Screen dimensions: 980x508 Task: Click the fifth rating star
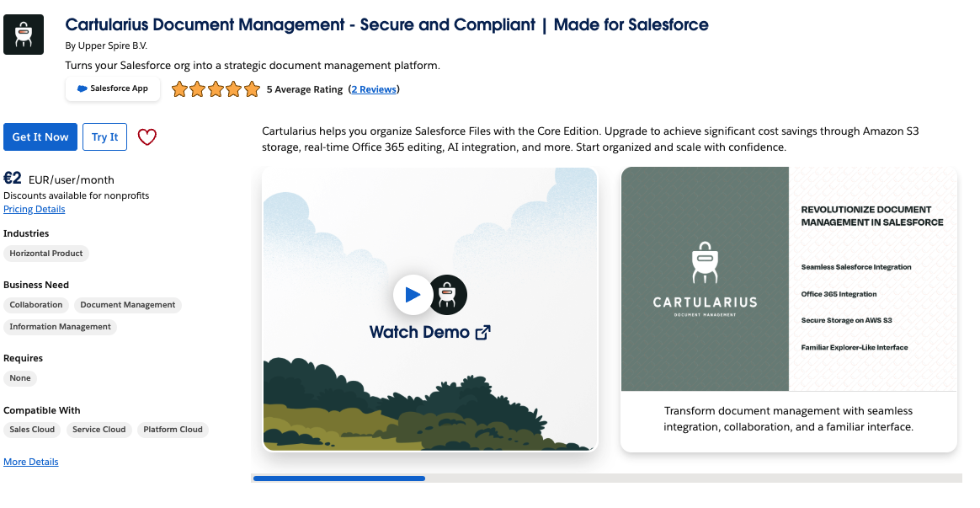point(252,89)
